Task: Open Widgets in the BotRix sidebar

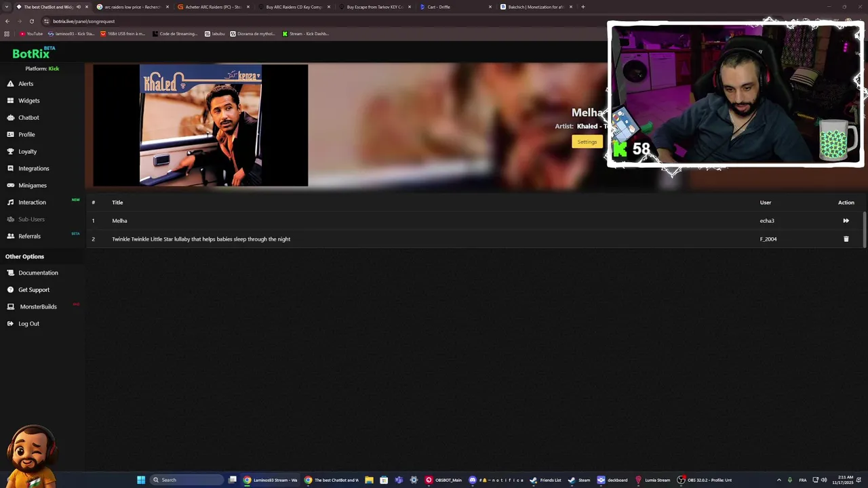Action: (x=28, y=100)
